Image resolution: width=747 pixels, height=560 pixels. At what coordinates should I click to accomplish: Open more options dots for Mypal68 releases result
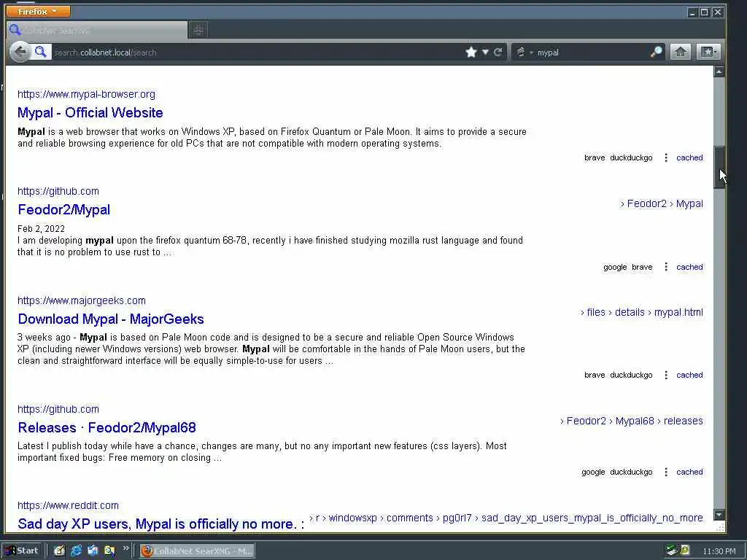pyautogui.click(x=665, y=472)
